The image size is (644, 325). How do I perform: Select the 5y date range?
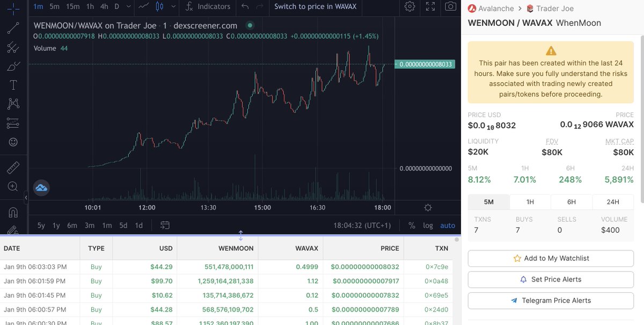click(x=41, y=226)
